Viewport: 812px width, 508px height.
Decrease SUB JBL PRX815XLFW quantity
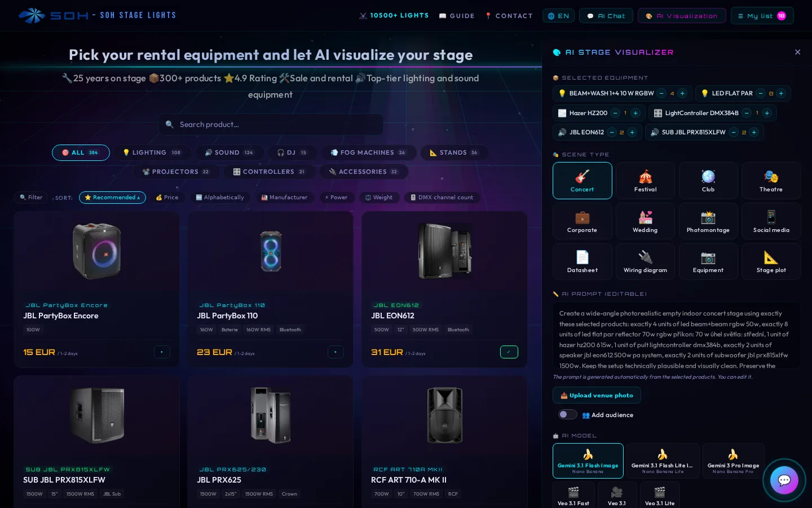pyautogui.click(x=734, y=132)
